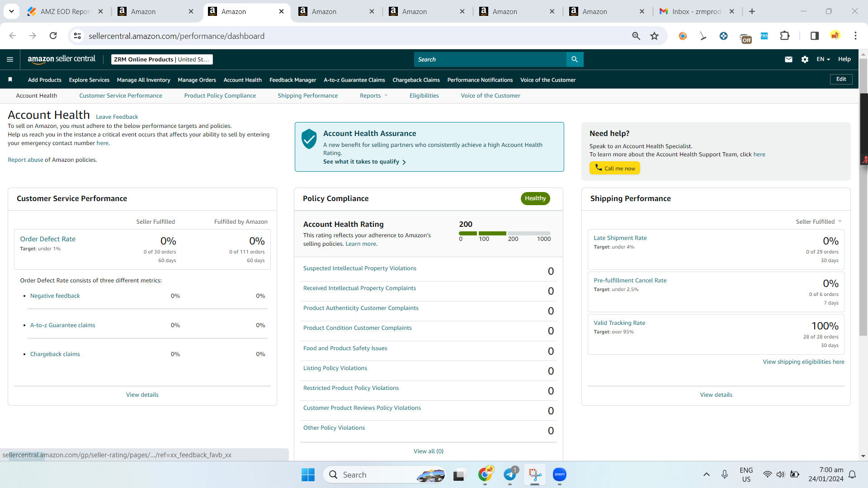
Task: Open the browser tab search dropdown arrow
Action: click(x=11, y=11)
